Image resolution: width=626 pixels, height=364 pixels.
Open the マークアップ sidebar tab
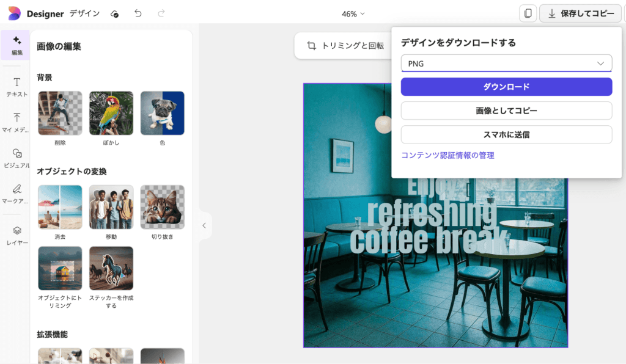point(16,194)
